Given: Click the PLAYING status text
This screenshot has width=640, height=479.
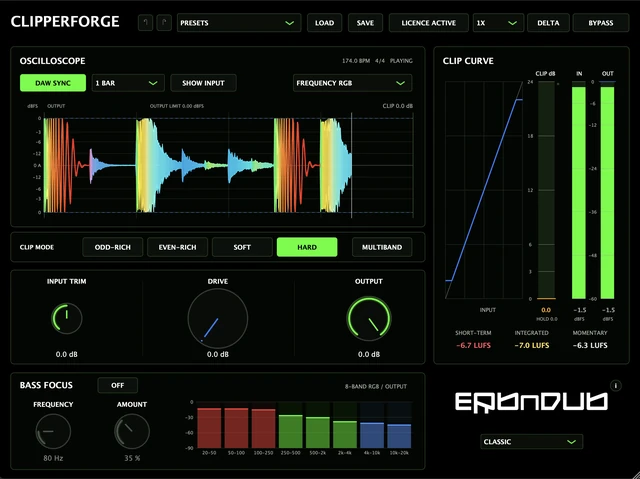Looking at the screenshot, I should pos(401,61).
